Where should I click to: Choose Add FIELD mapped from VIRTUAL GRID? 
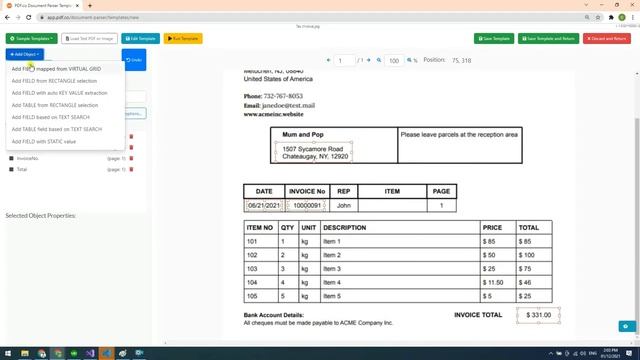point(56,69)
